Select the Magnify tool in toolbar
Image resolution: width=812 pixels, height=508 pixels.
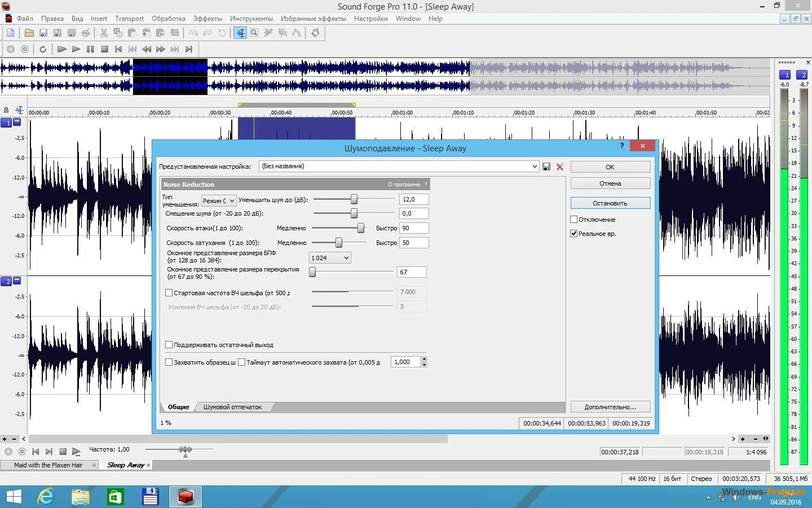[x=254, y=33]
